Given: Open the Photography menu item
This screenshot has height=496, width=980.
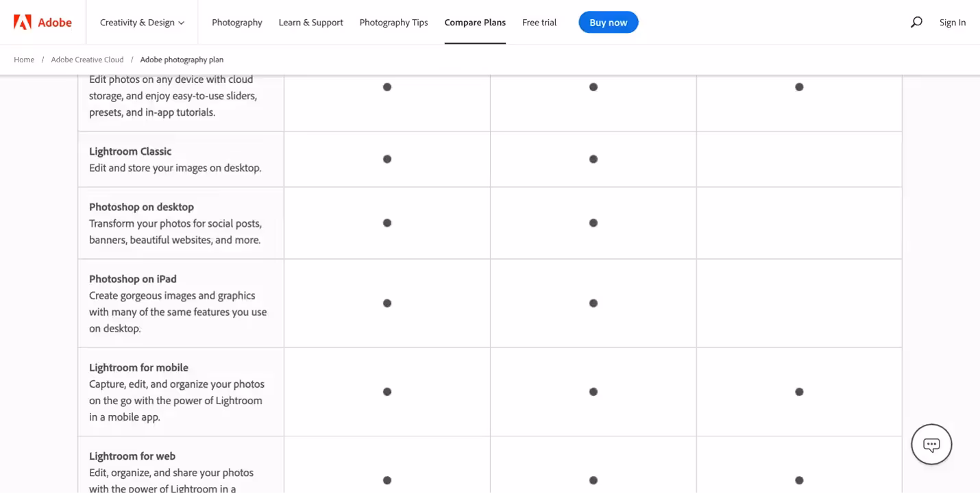Looking at the screenshot, I should point(237,23).
